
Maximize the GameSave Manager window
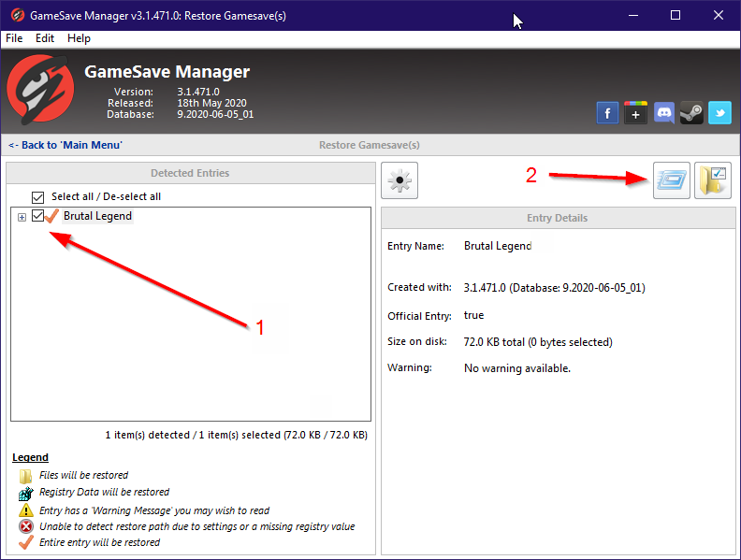[x=676, y=15]
